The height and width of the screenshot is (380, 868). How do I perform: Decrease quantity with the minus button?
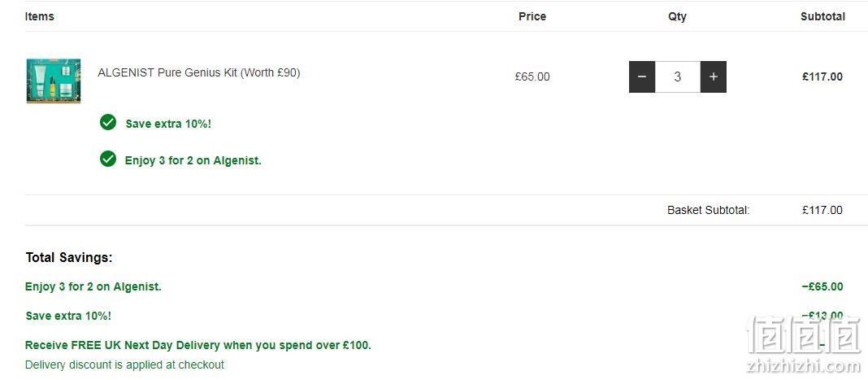[x=642, y=77]
